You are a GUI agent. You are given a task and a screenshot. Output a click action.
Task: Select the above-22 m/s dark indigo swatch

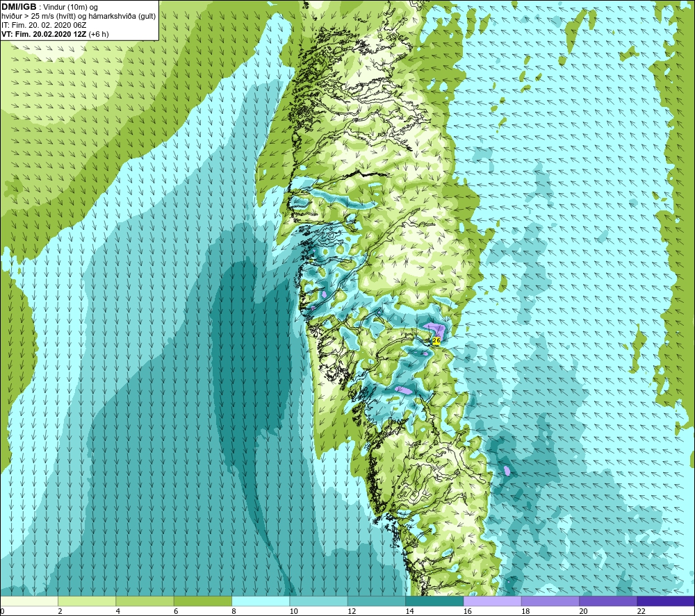tap(666, 601)
